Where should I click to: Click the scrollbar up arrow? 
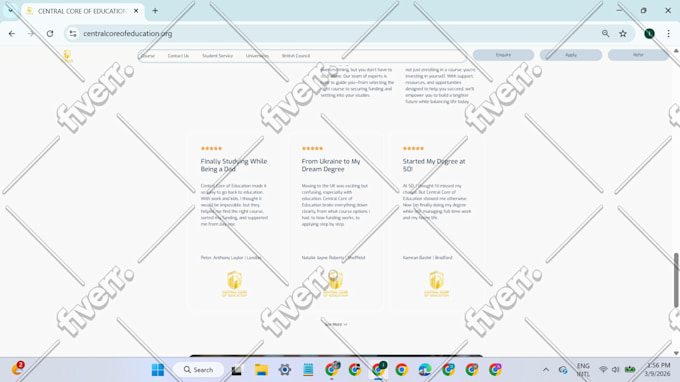[x=676, y=51]
